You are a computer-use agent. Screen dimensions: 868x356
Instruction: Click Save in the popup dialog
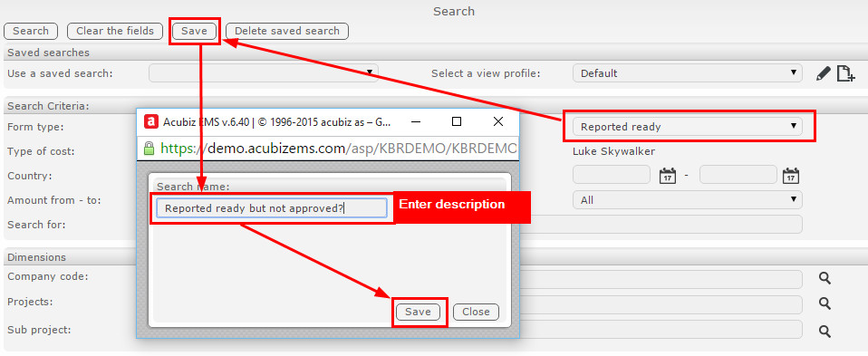point(418,313)
